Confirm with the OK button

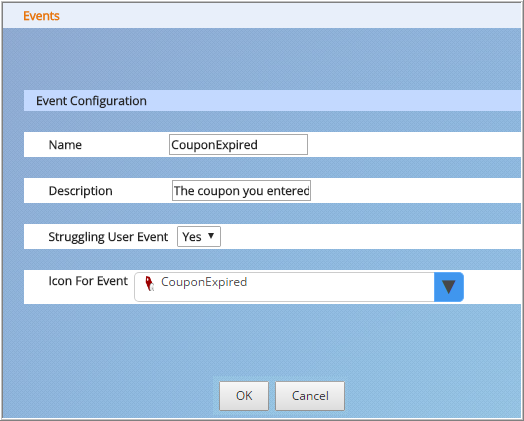pos(244,396)
